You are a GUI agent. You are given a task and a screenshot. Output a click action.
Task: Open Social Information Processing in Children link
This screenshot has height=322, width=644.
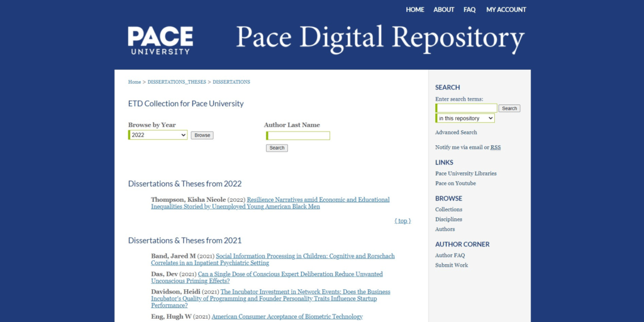(273, 260)
